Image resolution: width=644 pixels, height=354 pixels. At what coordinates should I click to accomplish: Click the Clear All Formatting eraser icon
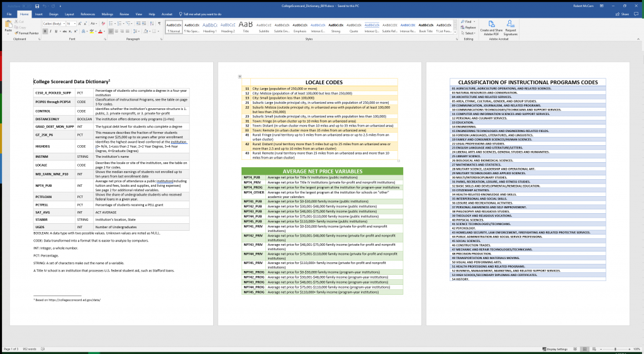103,23
